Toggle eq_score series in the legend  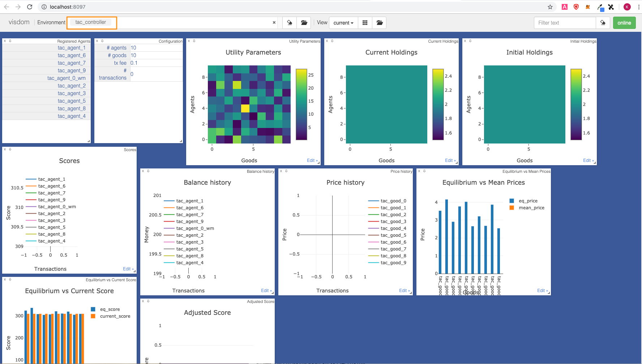point(106,309)
